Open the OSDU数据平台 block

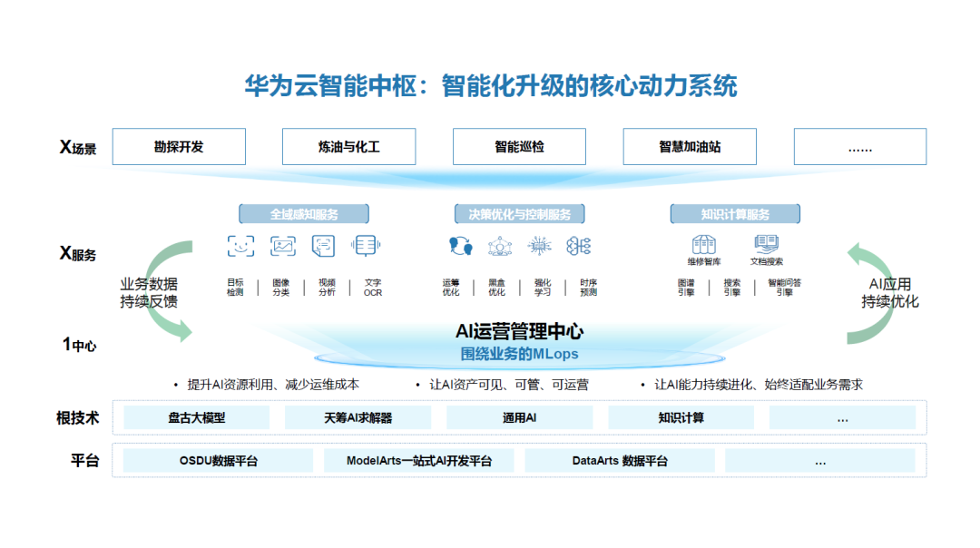tap(218, 461)
